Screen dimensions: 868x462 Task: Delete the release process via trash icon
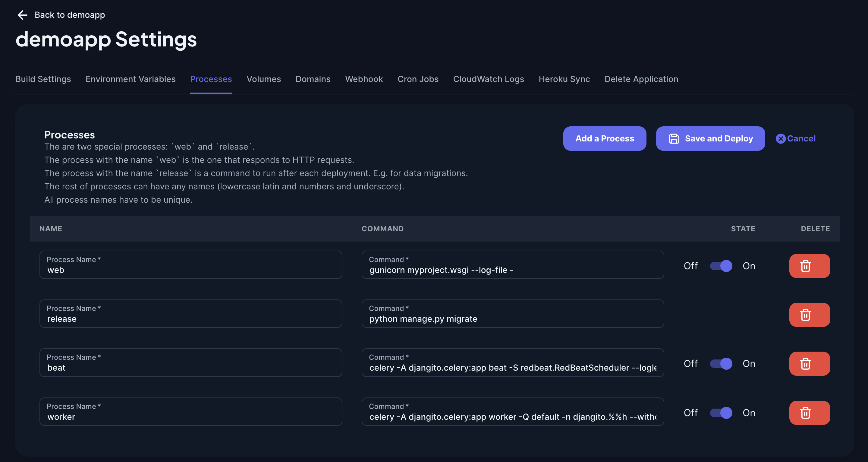[809, 315]
